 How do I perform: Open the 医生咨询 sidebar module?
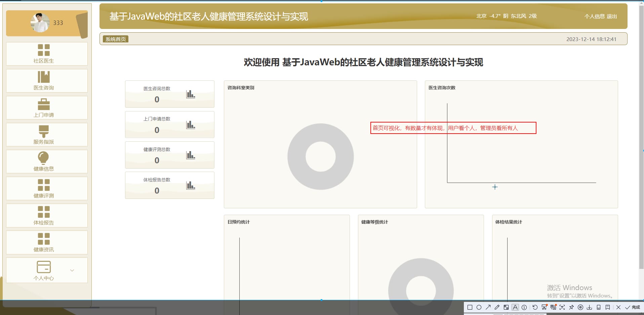click(47, 81)
